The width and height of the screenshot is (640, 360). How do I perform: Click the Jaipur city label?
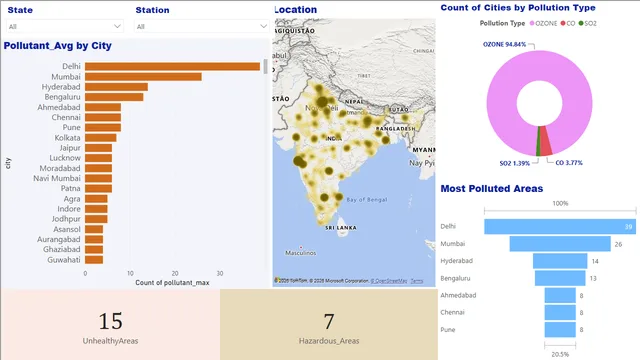70,148
